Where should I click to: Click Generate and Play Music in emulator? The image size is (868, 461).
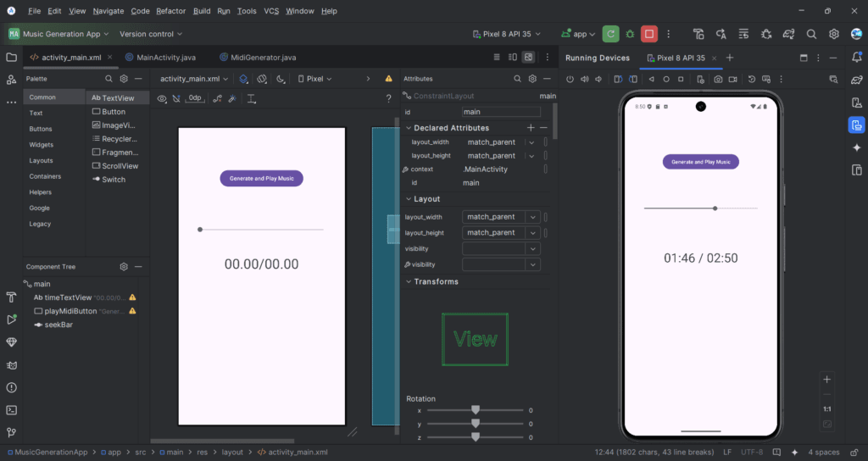pyautogui.click(x=700, y=162)
